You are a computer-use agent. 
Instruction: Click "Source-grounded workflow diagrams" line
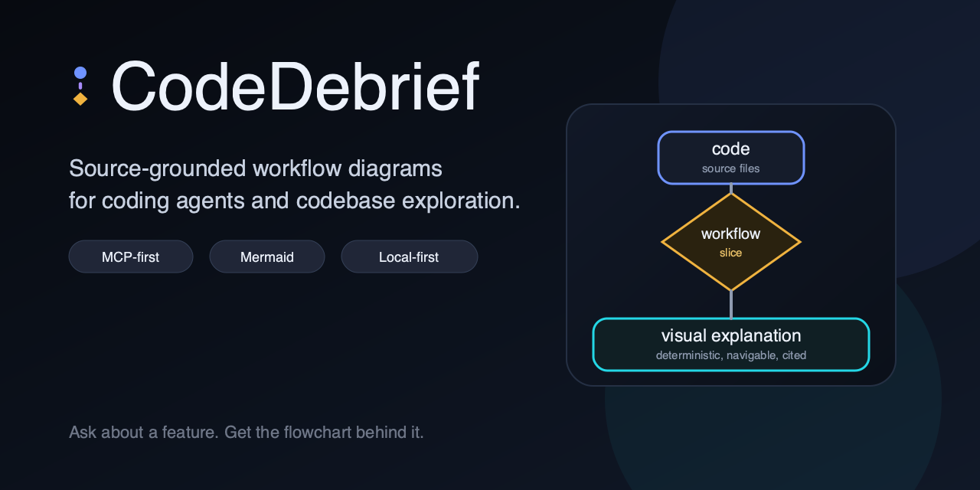256,168
